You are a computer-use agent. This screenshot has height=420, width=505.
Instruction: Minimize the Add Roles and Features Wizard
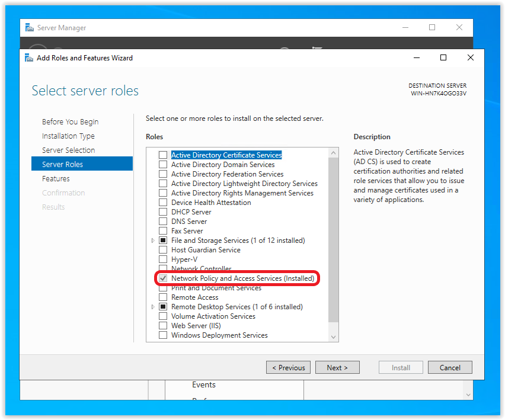click(417, 57)
